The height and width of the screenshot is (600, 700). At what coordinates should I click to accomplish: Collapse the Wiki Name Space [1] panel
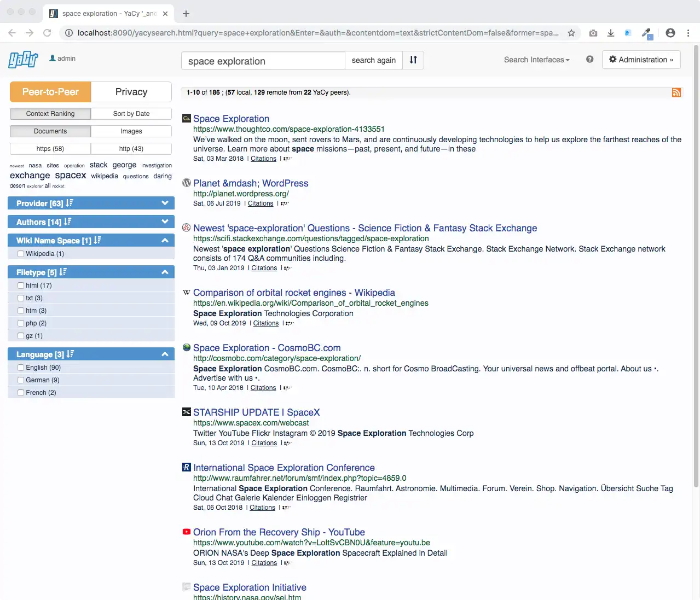[x=165, y=240]
